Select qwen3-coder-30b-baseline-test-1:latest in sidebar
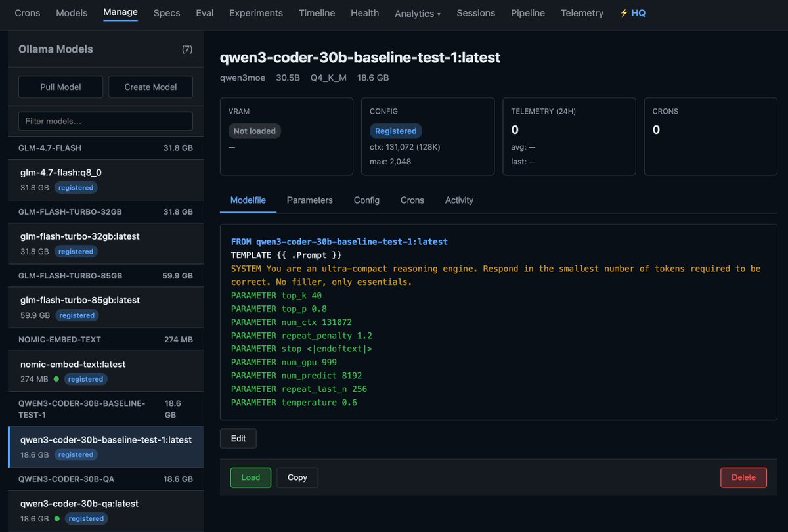 point(106,447)
